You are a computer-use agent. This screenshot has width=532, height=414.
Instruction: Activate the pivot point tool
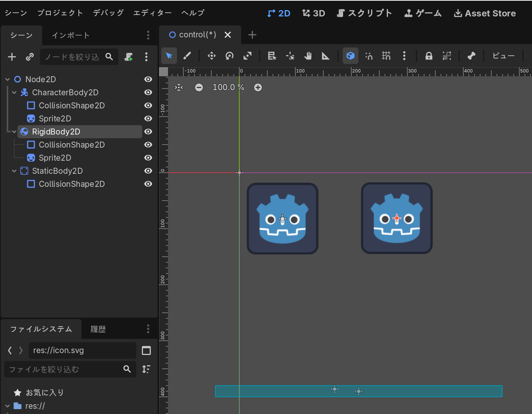coord(290,56)
